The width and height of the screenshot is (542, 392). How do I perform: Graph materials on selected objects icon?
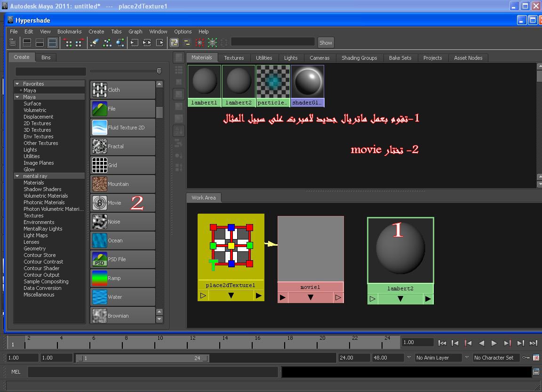(x=120, y=43)
